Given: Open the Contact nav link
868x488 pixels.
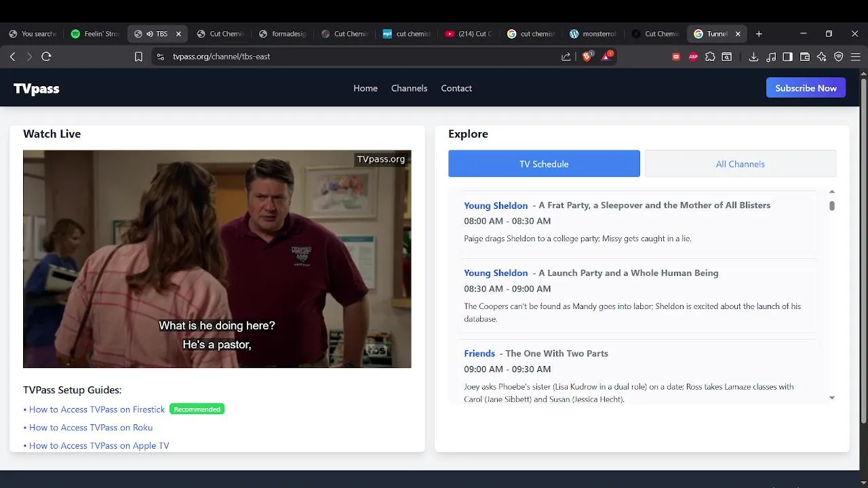Looking at the screenshot, I should (456, 88).
